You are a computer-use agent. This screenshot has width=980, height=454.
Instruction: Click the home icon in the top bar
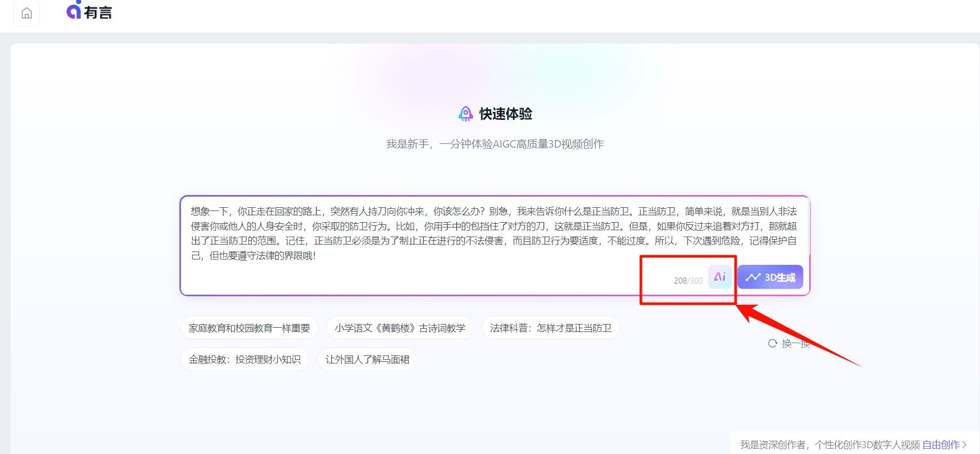tap(27, 13)
